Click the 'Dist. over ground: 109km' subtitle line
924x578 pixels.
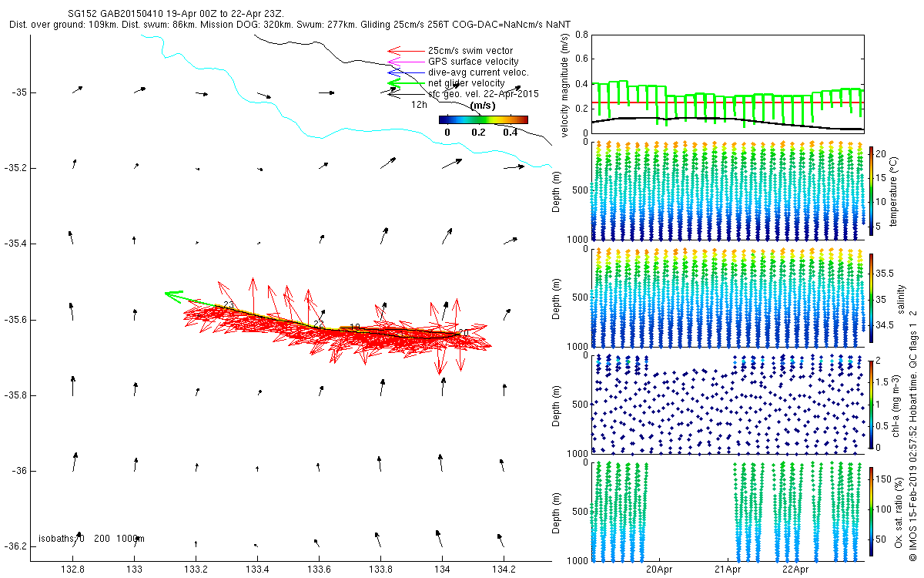tap(290, 25)
